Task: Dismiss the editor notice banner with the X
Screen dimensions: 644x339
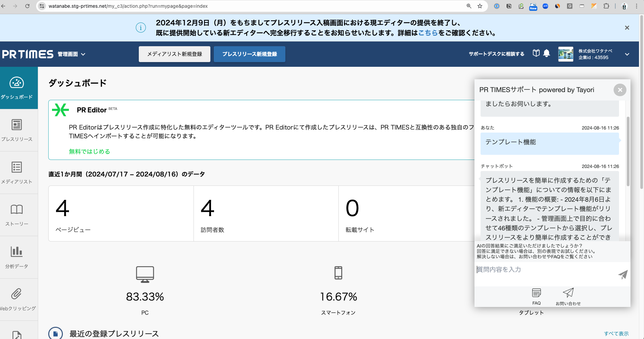Action: 627,28
